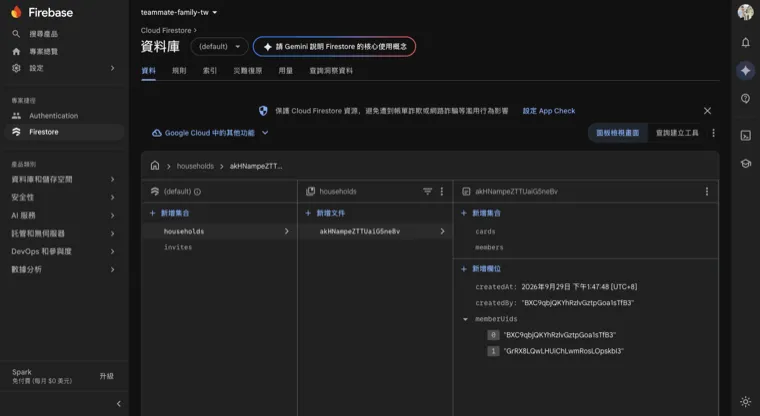The image size is (760, 416).
Task: Click the shield icon in App Check banner
Action: point(263,111)
